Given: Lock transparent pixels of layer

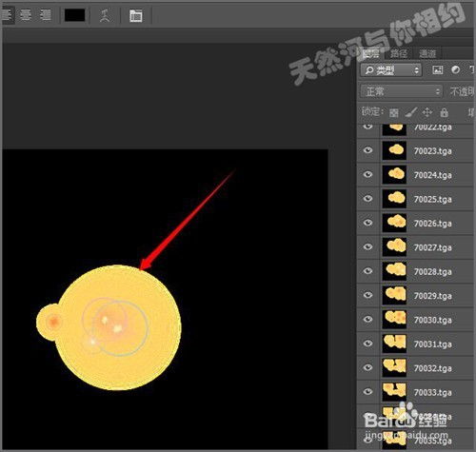Looking at the screenshot, I should point(394,112).
